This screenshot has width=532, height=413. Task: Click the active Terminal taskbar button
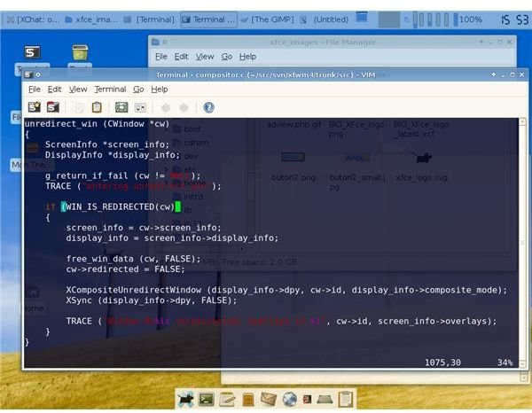(x=208, y=19)
